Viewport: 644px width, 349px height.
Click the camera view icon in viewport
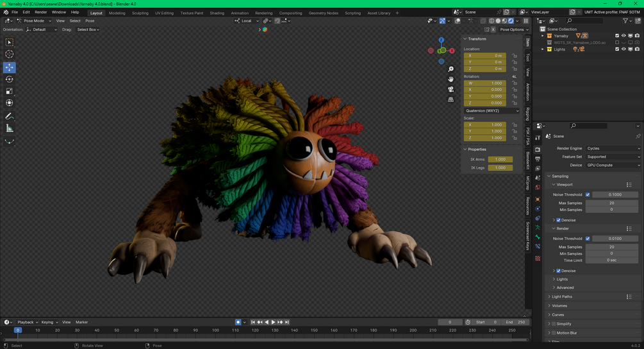(451, 89)
